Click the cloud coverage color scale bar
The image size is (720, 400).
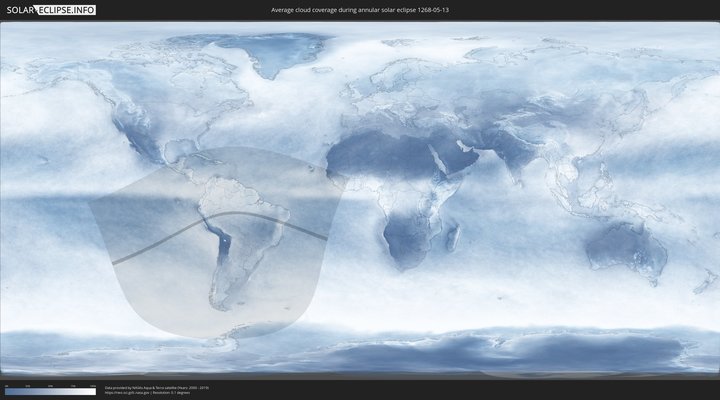50,391
